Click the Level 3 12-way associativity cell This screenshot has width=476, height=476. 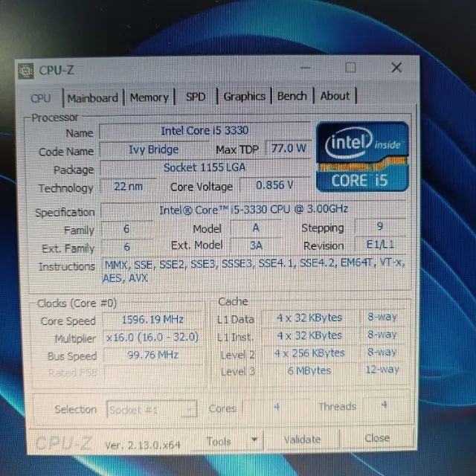[x=382, y=370]
